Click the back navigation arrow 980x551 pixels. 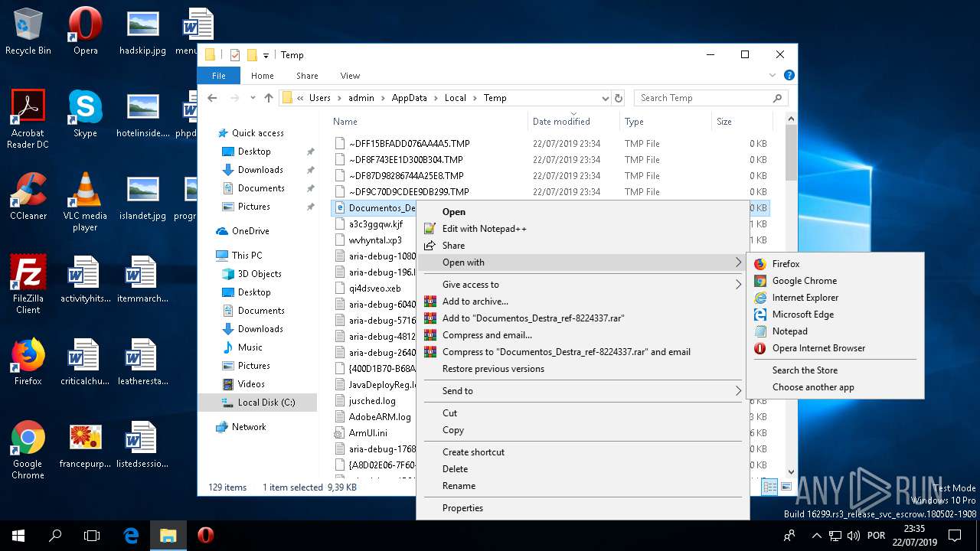pyautogui.click(x=212, y=98)
